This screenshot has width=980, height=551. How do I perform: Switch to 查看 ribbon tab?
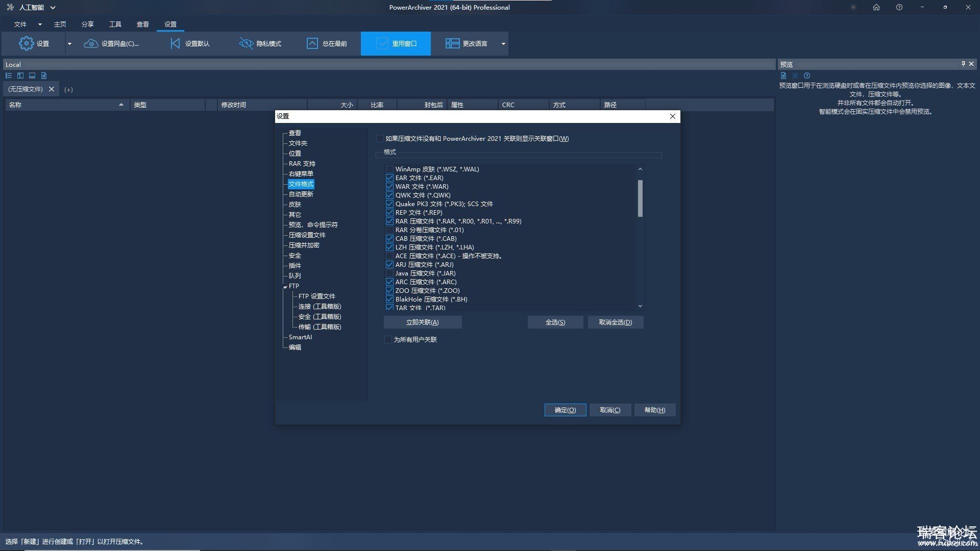click(142, 24)
